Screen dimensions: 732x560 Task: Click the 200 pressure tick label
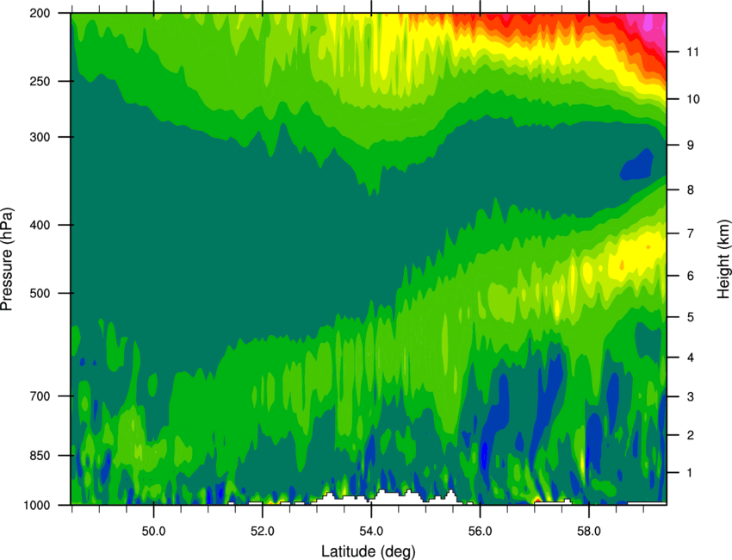tap(40, 13)
